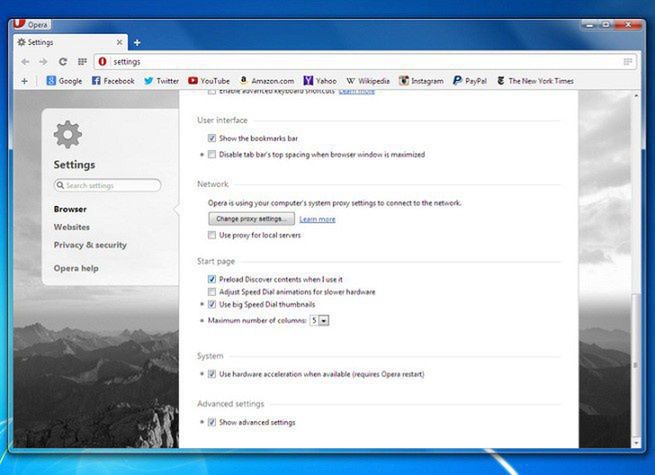This screenshot has width=655, height=475.
Task: Click the Opera icon in the address bar
Action: [x=102, y=62]
